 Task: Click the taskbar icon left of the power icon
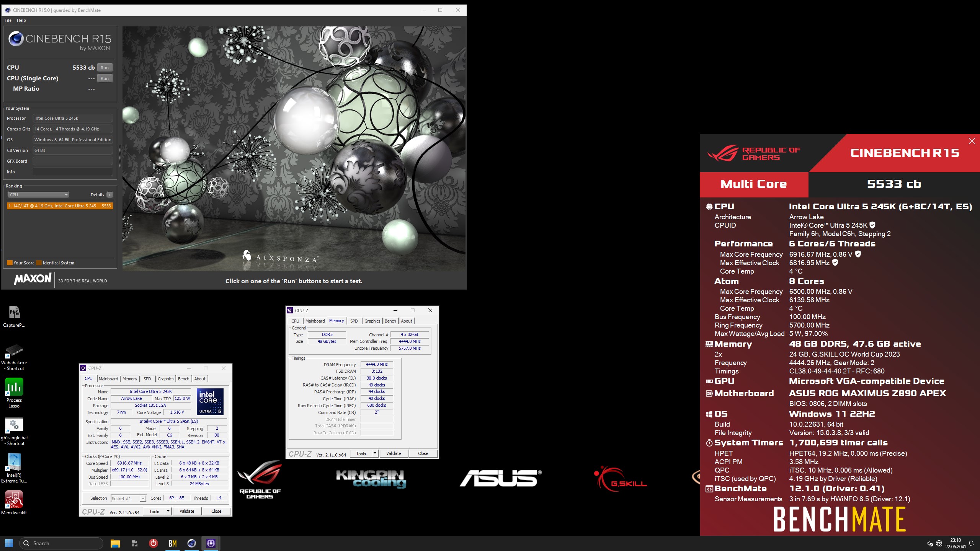click(134, 543)
